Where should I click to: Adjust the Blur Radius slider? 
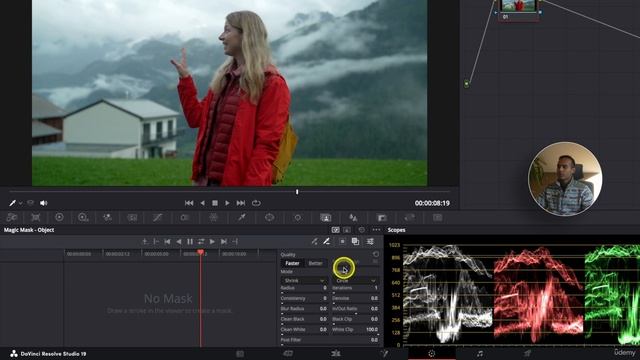tap(304, 313)
